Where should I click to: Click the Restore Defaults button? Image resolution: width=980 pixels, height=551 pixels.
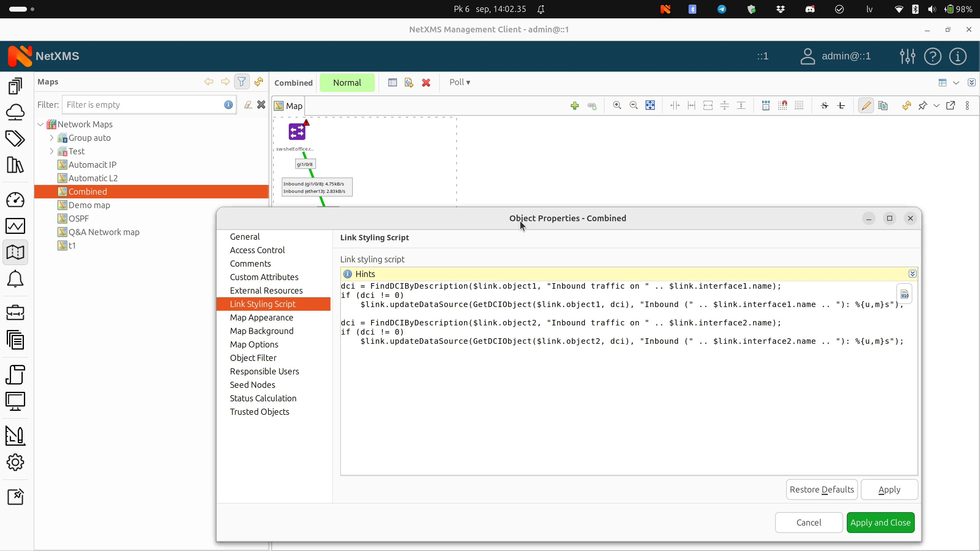tap(822, 489)
